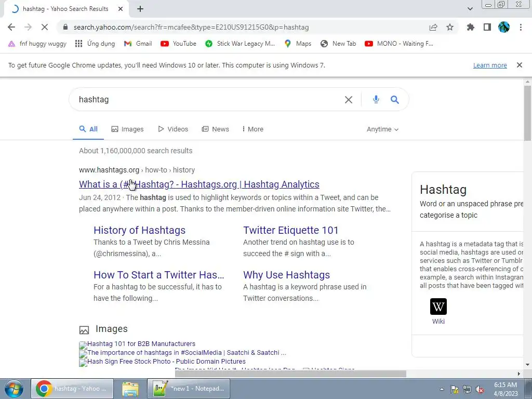The image size is (532, 399).
Task: Open the MONO - Waiting bookmark
Action: (399, 44)
